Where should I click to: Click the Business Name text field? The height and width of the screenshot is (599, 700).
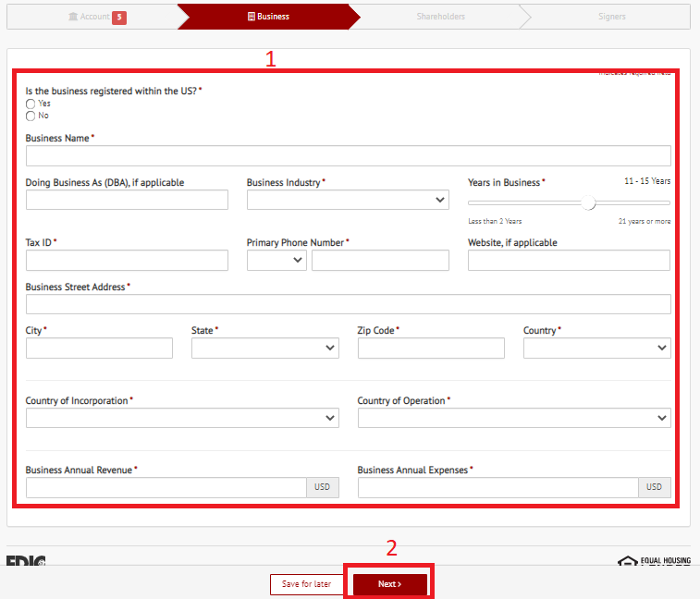[x=348, y=155]
